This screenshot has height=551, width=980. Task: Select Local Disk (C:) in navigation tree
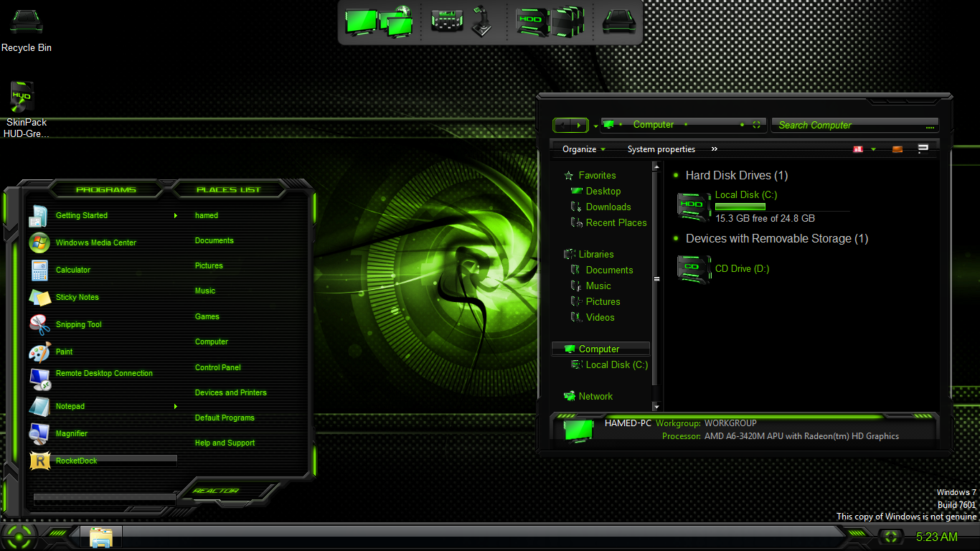click(616, 364)
